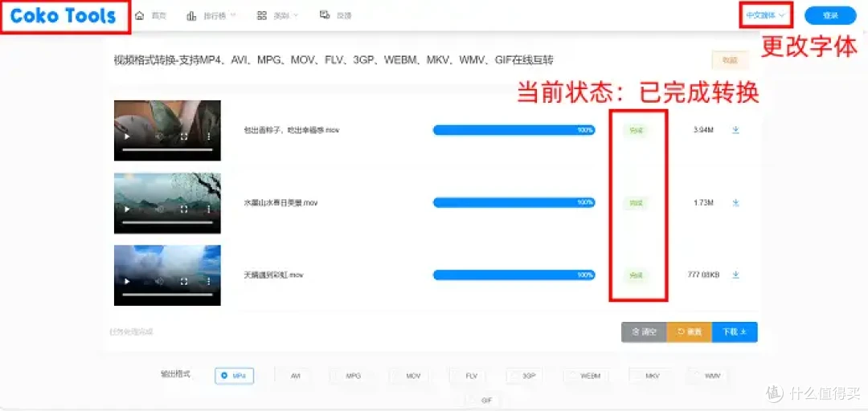Viewport: 868px width, 411px height.
Task: Select FLV output format
Action: 467,376
